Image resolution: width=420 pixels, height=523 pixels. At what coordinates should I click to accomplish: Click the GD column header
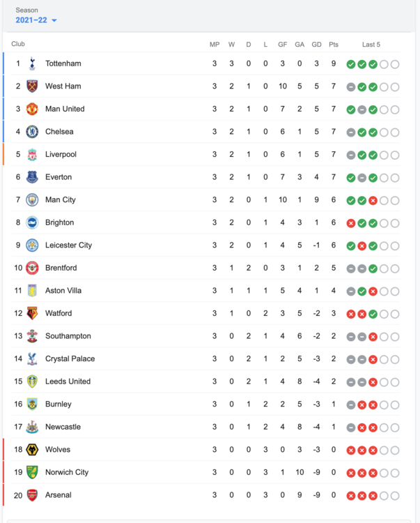316,45
